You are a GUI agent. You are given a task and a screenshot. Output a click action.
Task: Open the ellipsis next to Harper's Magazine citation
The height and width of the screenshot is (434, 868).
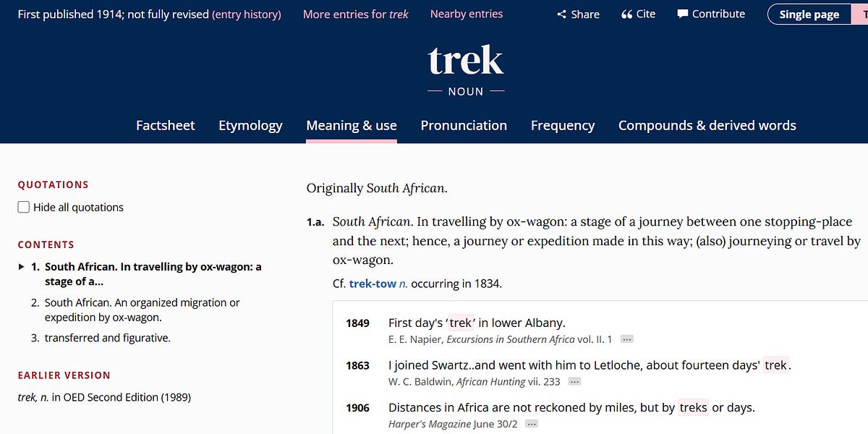point(532,424)
